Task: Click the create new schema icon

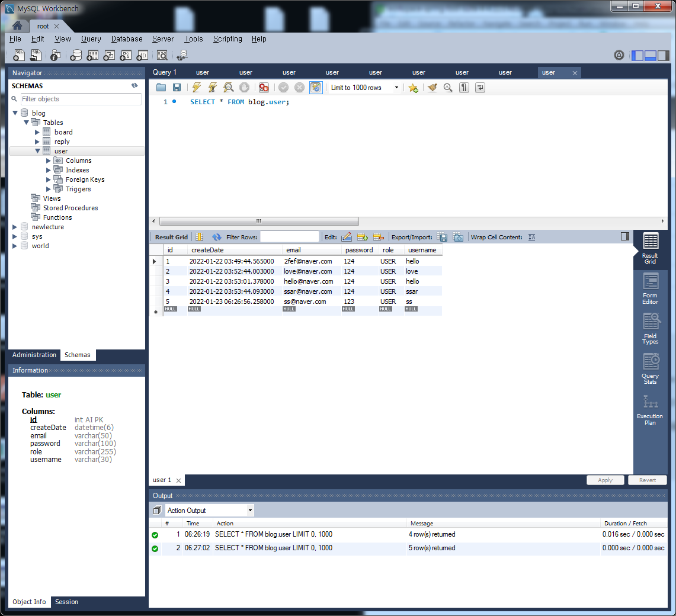Action: 76,55
